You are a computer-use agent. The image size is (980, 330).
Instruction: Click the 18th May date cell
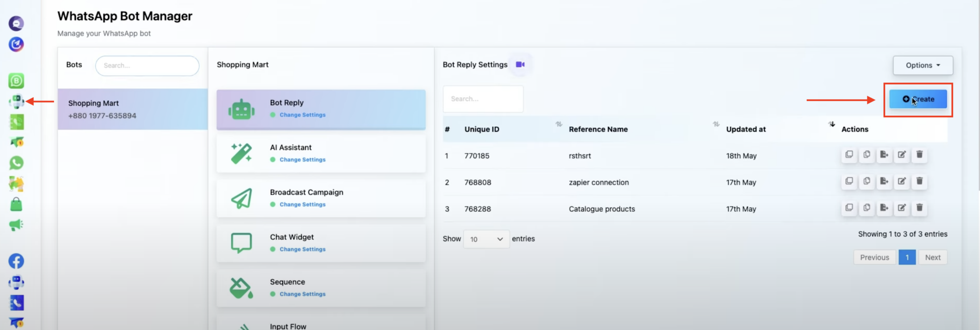(741, 156)
